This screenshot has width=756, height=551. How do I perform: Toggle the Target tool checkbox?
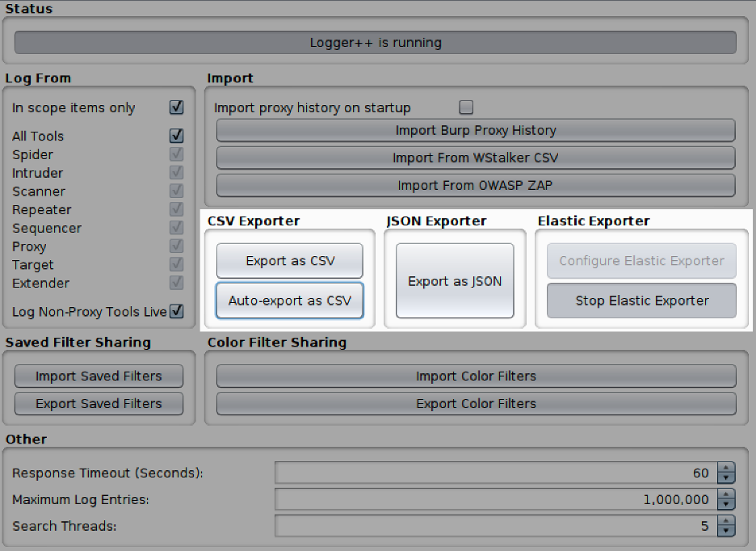click(176, 264)
